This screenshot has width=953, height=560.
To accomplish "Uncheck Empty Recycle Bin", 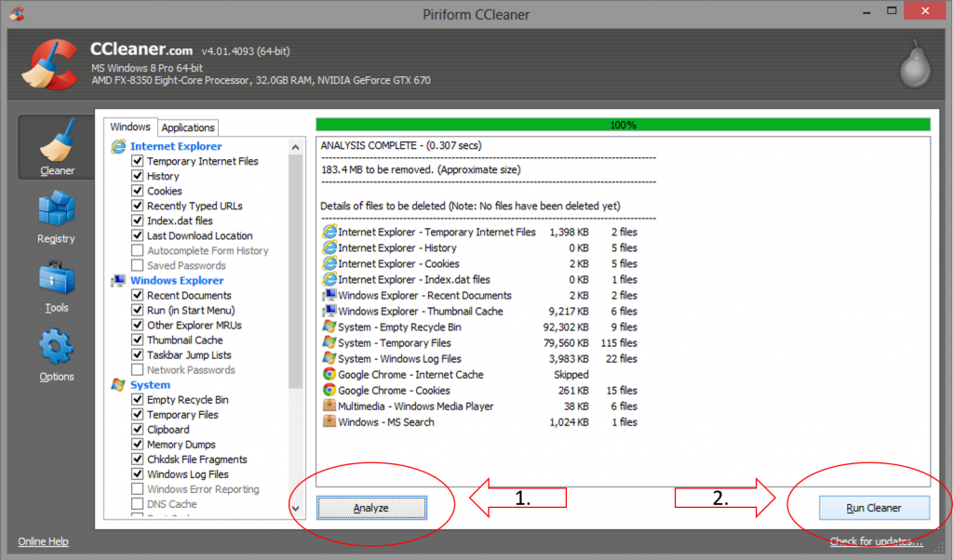I will pyautogui.click(x=138, y=400).
